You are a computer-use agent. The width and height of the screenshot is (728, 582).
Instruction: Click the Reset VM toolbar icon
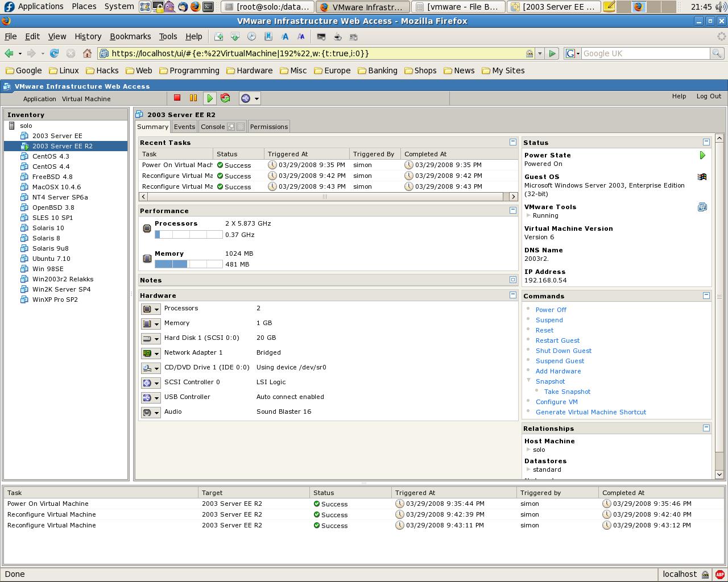tap(225, 98)
